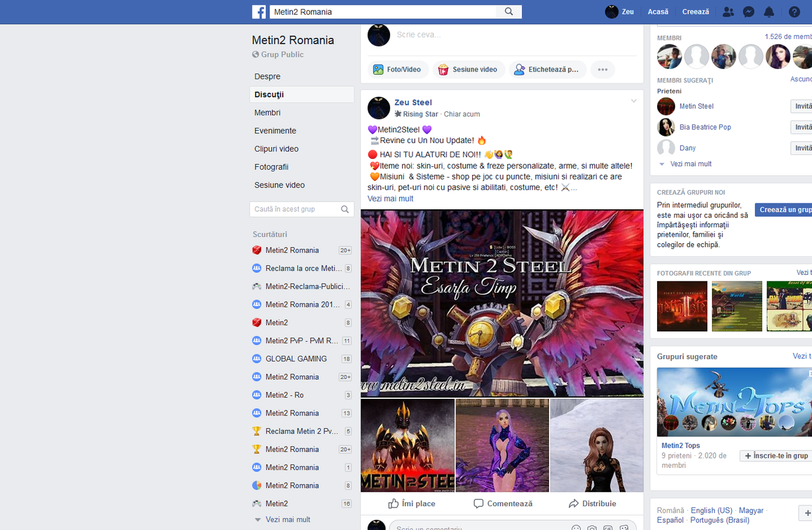Switch language to English (US)

(711, 511)
